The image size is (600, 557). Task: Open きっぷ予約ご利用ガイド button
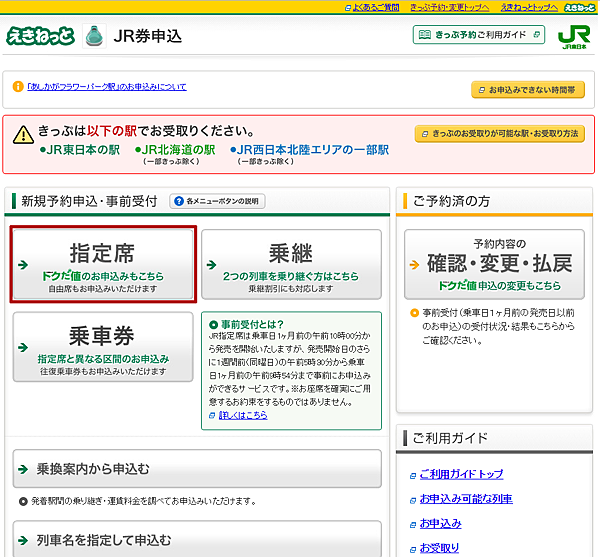pyautogui.click(x=479, y=35)
